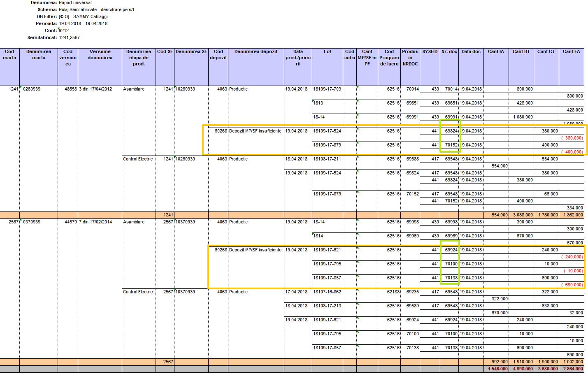Click the "Denumirea etapa de prod." header

pos(139,67)
